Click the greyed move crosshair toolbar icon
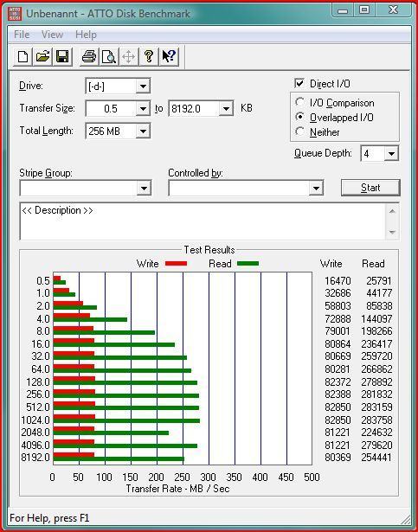 (129, 56)
